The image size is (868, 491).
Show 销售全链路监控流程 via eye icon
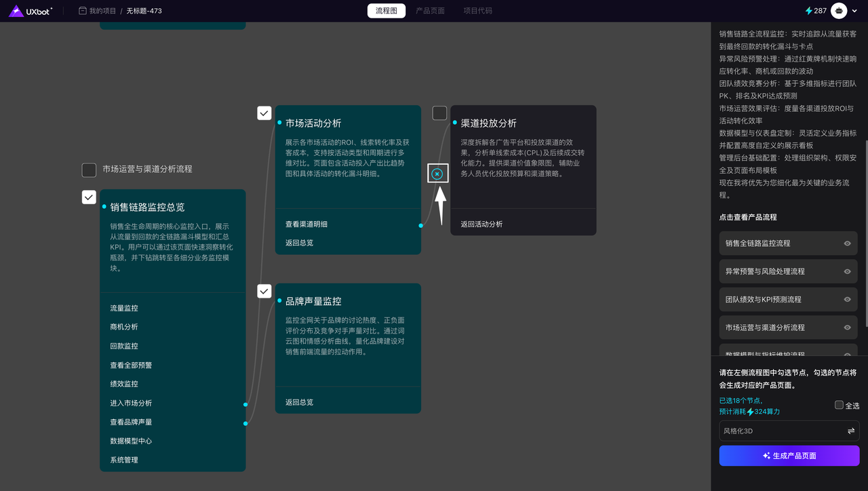click(847, 243)
